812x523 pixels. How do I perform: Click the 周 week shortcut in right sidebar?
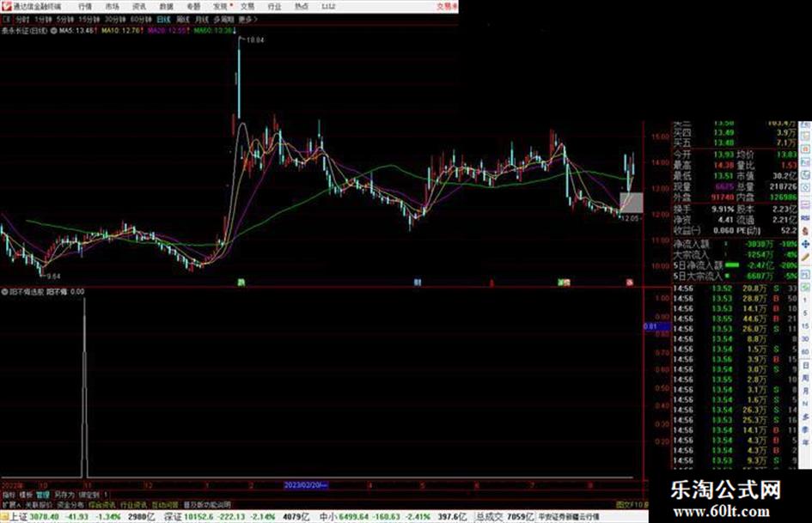click(805, 379)
